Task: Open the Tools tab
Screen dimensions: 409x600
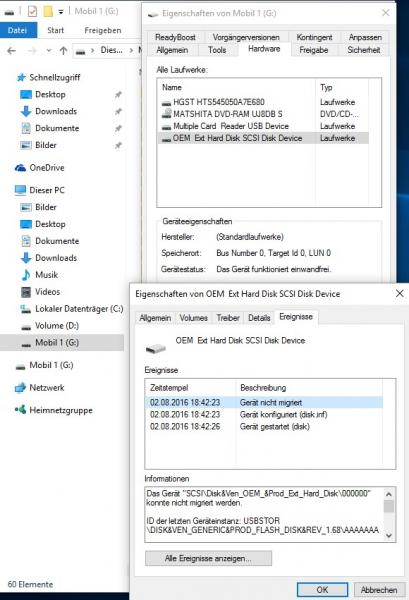Action: (x=217, y=50)
